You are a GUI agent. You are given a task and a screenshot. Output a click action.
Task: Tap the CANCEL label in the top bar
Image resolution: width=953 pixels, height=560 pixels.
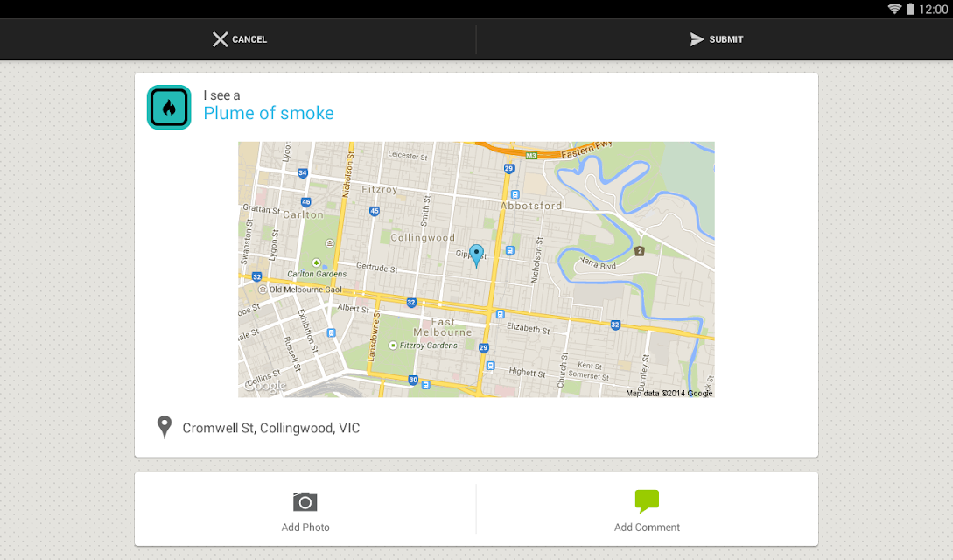249,39
